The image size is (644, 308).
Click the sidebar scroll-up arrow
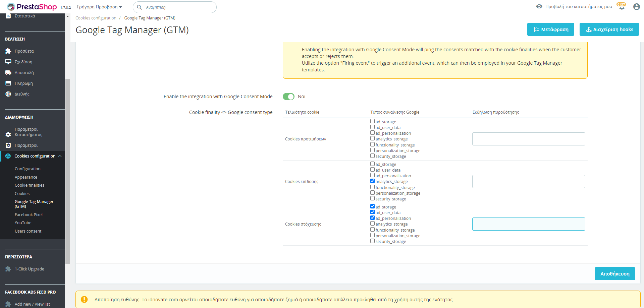[67, 16]
